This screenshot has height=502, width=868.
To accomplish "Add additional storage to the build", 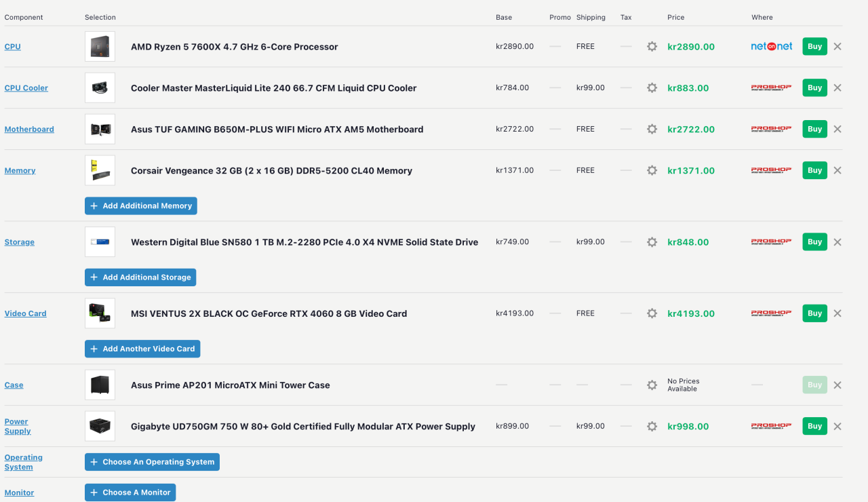I will pyautogui.click(x=140, y=277).
